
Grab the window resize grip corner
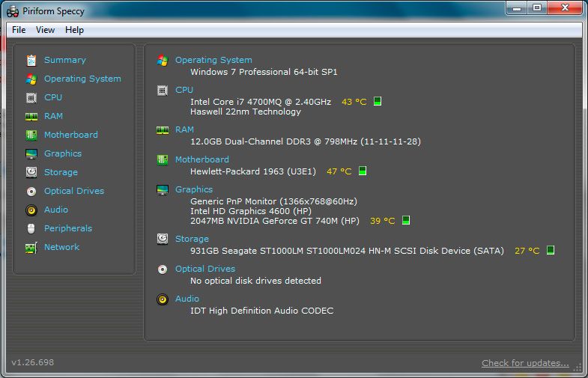(x=578, y=368)
